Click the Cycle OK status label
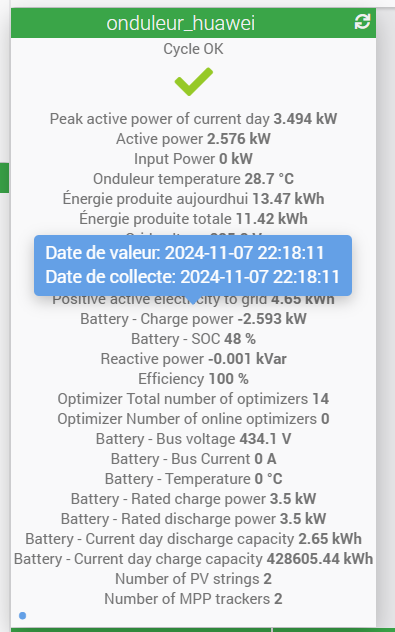 pos(193,49)
